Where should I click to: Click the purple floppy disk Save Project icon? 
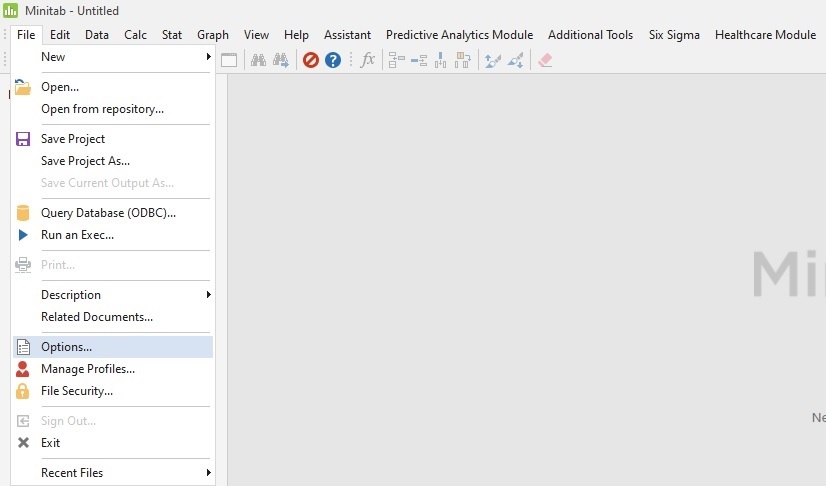pos(23,139)
